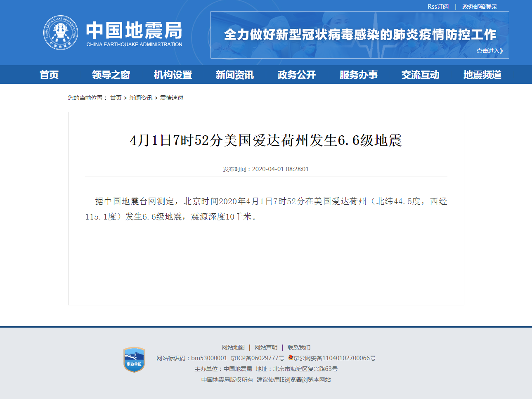Open the 领导之窗 navigation menu
The width and height of the screenshot is (532, 399).
(111, 75)
